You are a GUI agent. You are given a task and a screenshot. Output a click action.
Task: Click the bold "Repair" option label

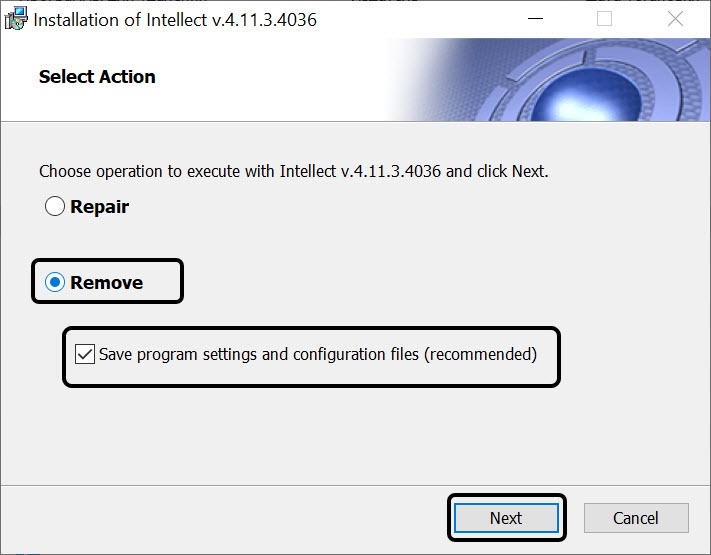tap(99, 207)
